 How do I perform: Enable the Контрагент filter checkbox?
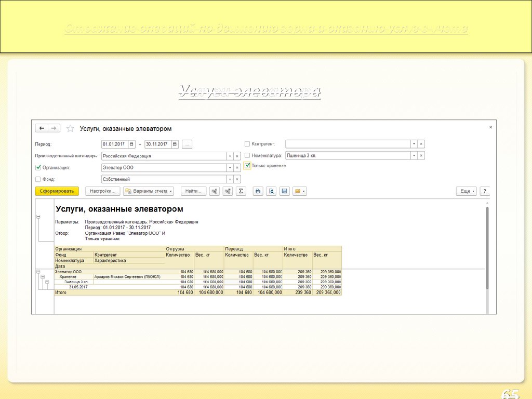coord(247,144)
